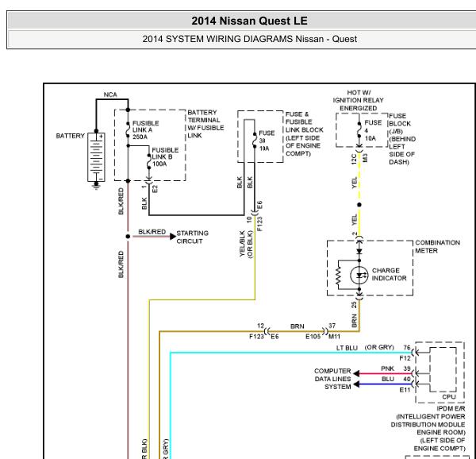Click 'BATTERY TERMINAL W/ FUSIBLE LINK' label
The image size is (476, 459).
coord(205,124)
